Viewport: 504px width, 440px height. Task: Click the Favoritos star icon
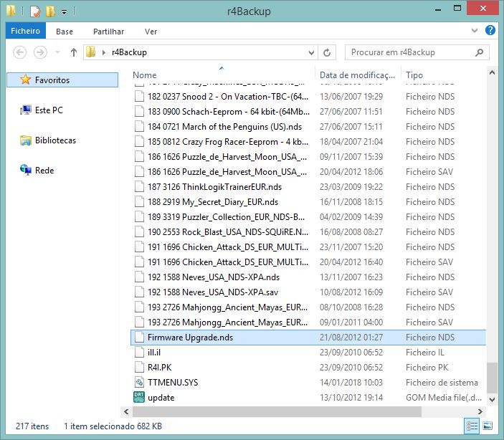(25, 80)
